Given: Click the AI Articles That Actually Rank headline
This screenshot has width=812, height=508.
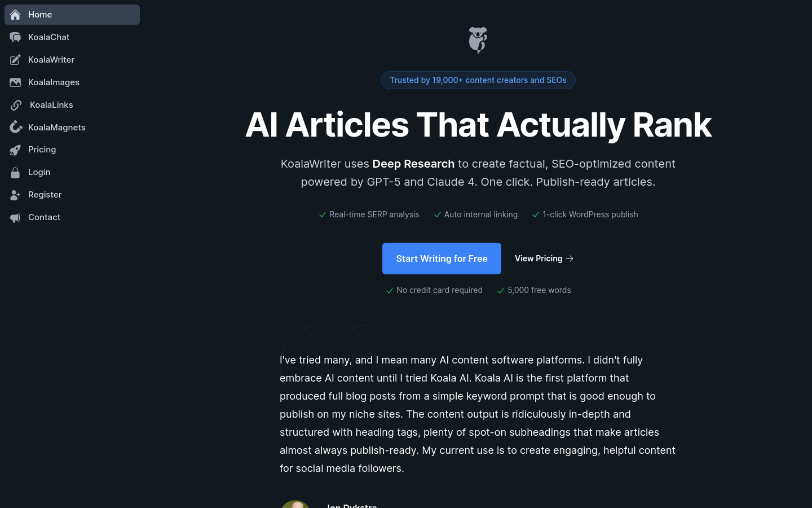Looking at the screenshot, I should click(x=478, y=125).
